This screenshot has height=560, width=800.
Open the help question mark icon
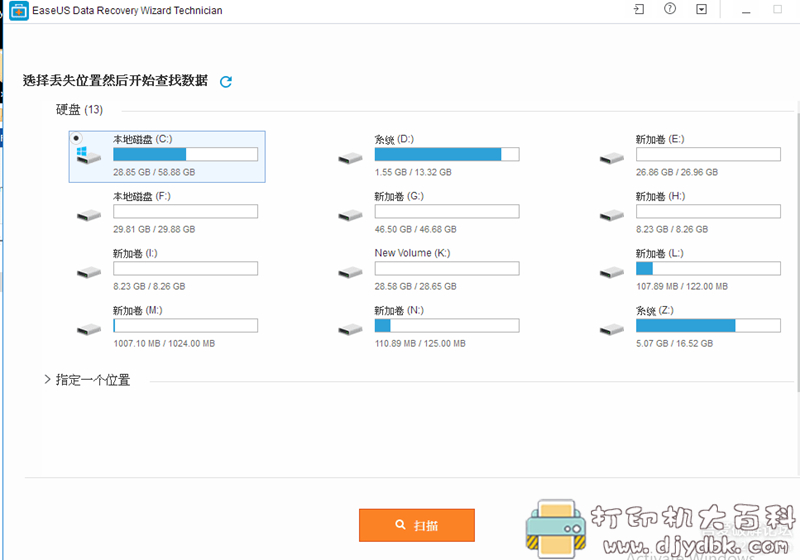coord(670,9)
